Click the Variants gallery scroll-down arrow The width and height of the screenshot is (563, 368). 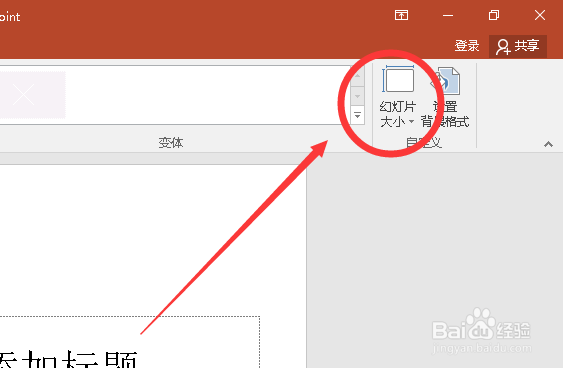click(x=357, y=96)
